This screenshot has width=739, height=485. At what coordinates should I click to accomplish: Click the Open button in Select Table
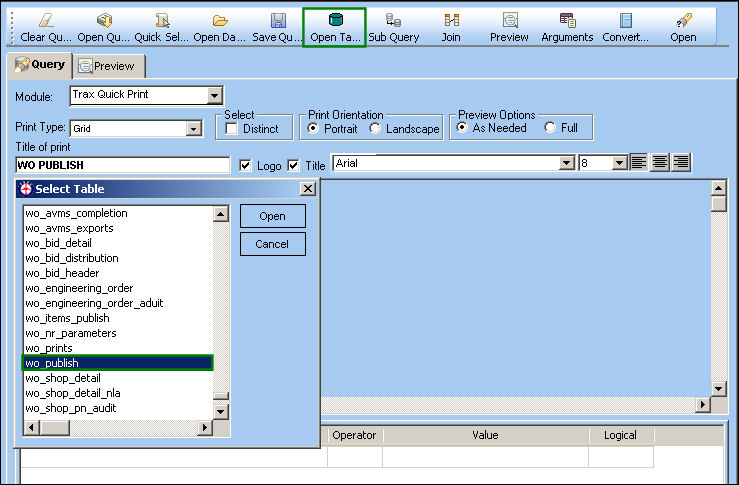coord(272,216)
